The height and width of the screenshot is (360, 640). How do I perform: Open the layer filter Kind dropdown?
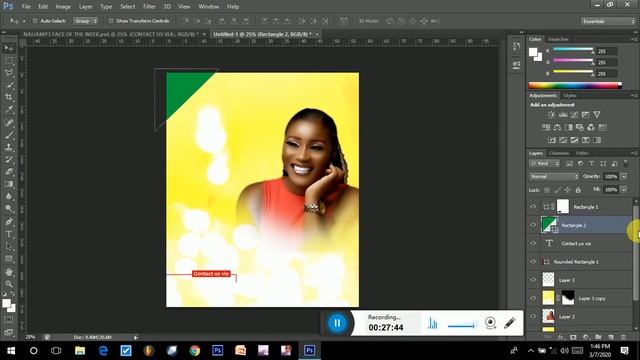545,164
